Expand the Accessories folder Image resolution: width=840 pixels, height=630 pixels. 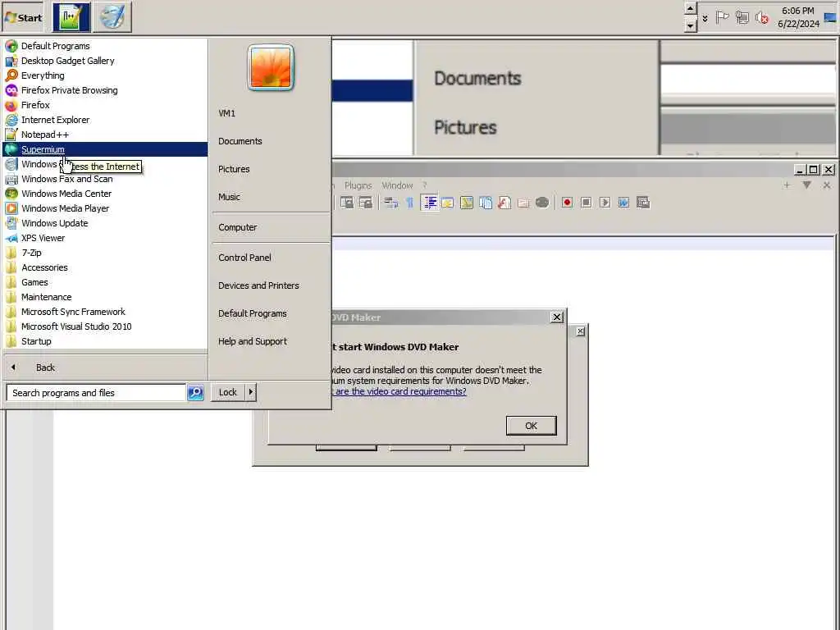[x=44, y=267]
